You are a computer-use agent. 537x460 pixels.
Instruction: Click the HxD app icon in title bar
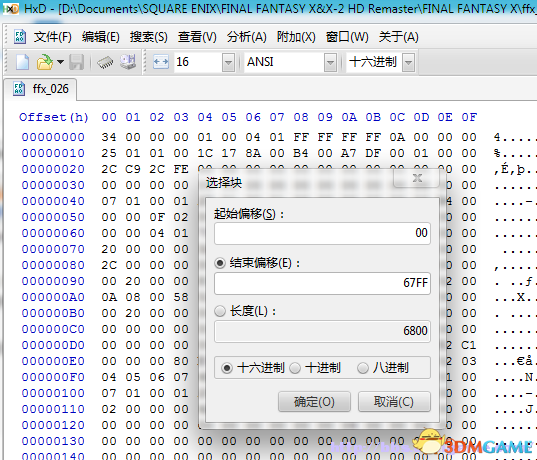[x=11, y=8]
